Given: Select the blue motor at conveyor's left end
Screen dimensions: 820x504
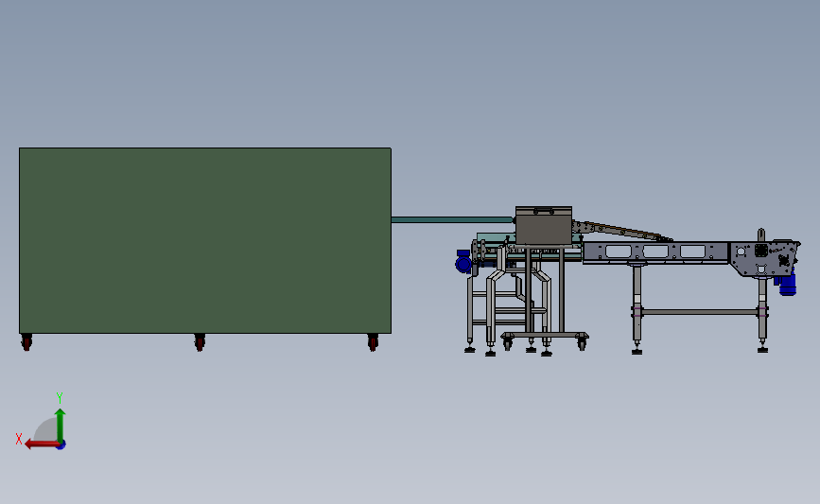Looking at the screenshot, I should click(x=463, y=261).
